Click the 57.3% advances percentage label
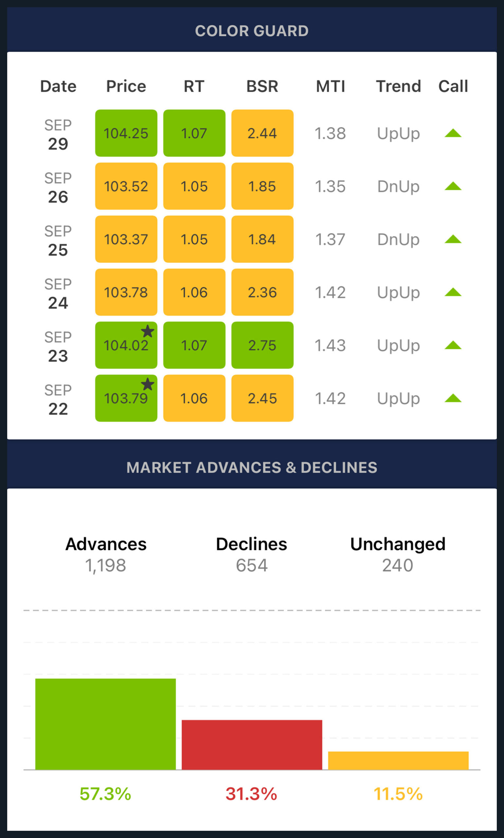 pyautogui.click(x=105, y=794)
